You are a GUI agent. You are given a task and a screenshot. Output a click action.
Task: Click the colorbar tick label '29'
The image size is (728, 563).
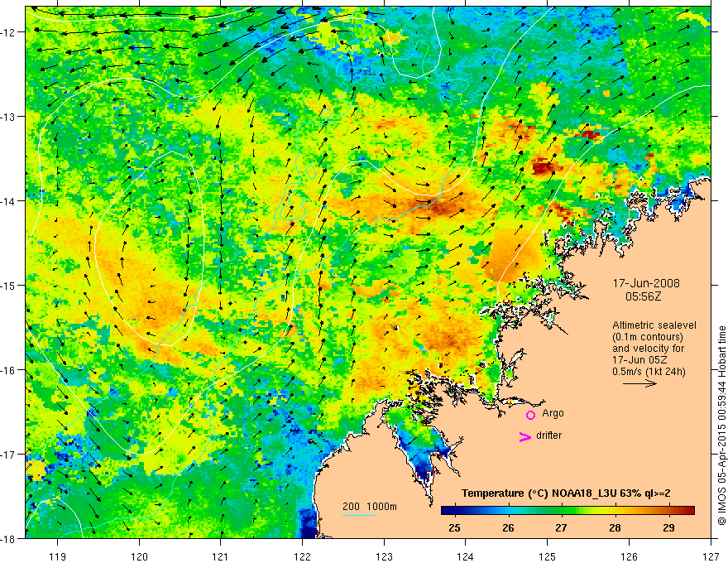668,528
